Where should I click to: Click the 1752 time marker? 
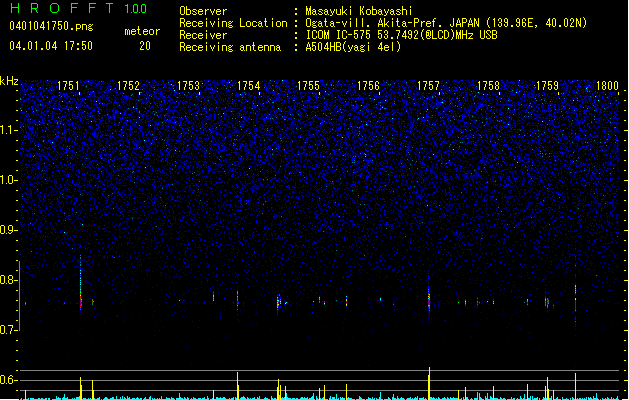click(128, 86)
